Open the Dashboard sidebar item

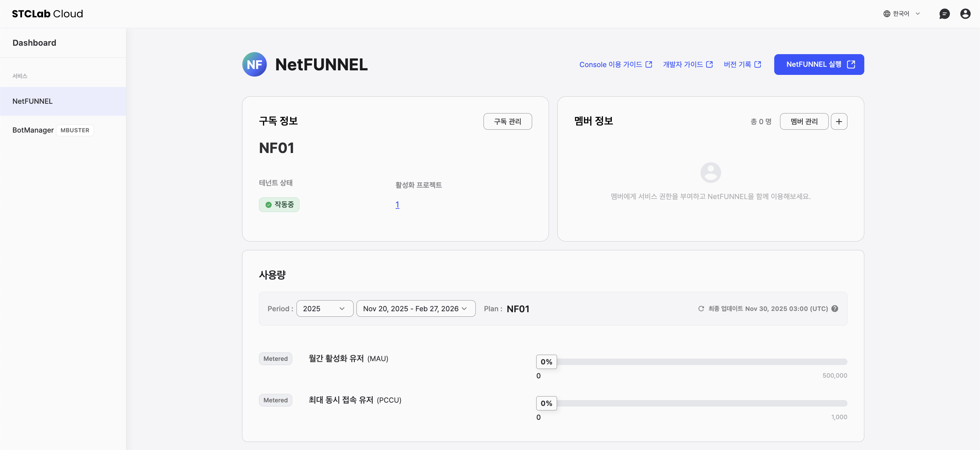[34, 42]
